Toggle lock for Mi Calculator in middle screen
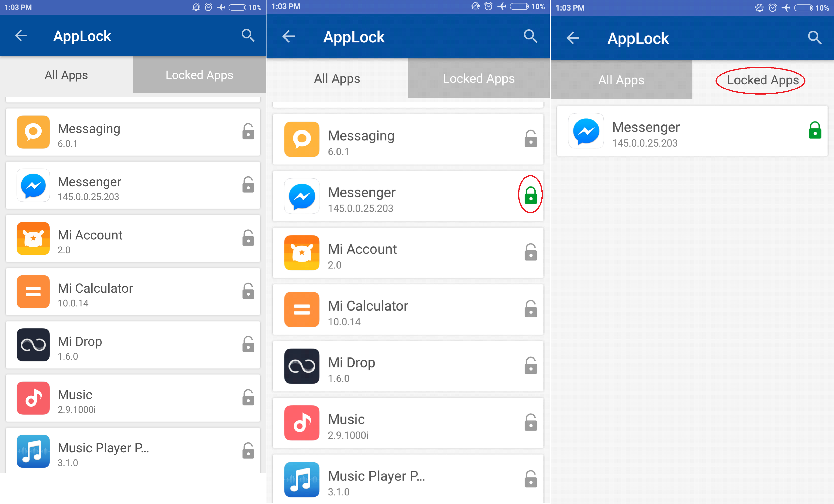Screen dimensions: 834x504 tap(531, 309)
